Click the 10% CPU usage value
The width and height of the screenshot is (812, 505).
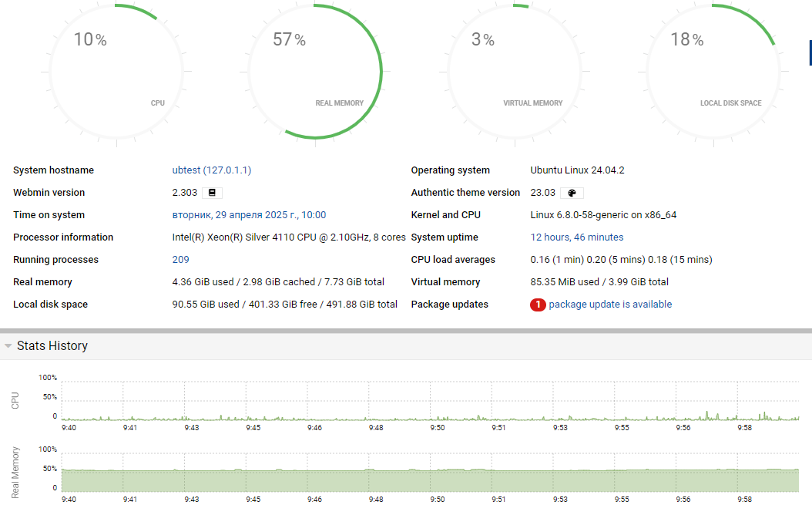(x=89, y=40)
